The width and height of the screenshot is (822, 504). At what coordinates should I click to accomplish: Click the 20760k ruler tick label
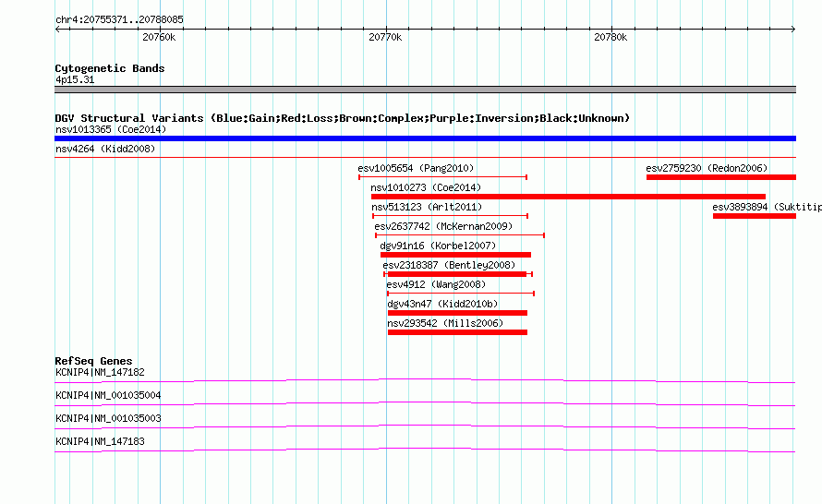(159, 37)
